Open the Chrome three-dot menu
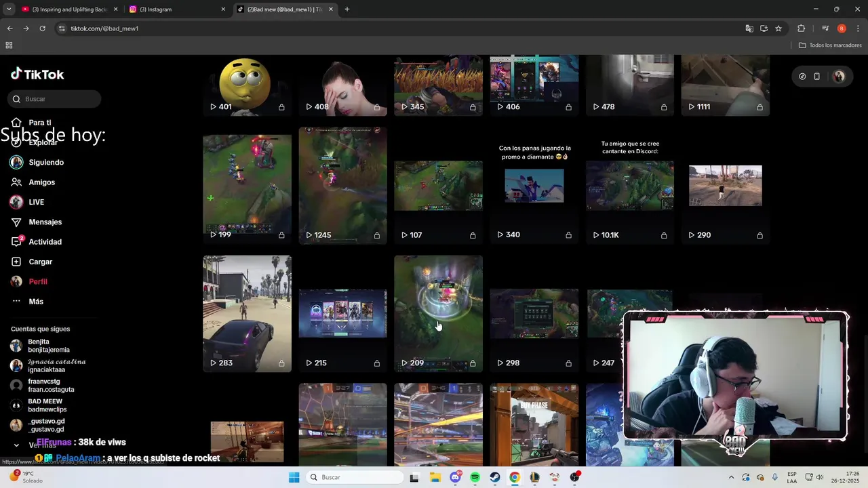 point(857,28)
